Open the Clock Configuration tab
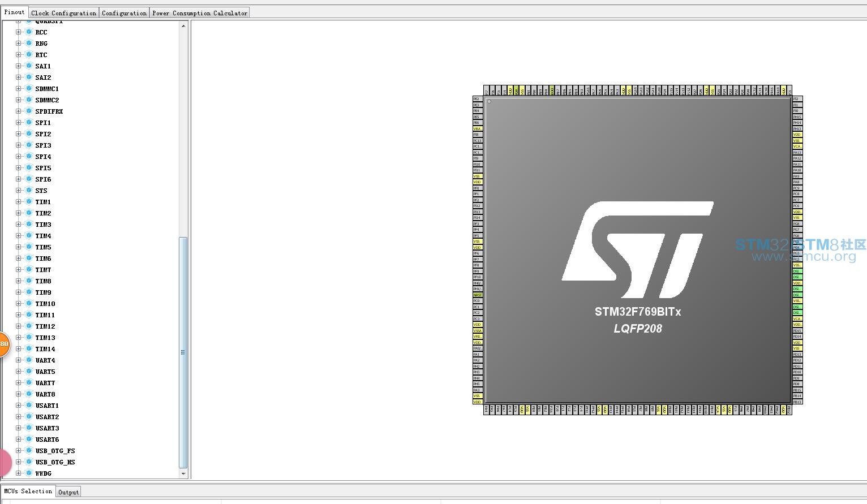The image size is (867, 504). (64, 13)
